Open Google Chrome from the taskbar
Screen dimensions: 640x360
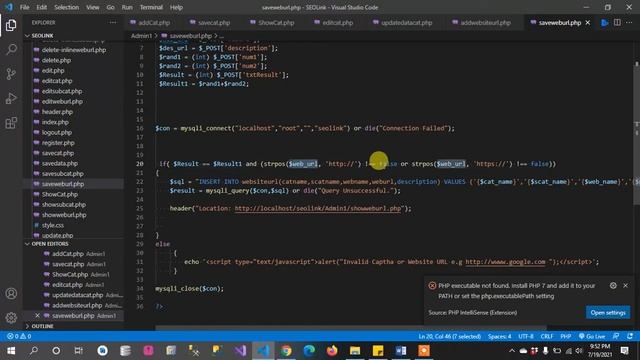286,351
